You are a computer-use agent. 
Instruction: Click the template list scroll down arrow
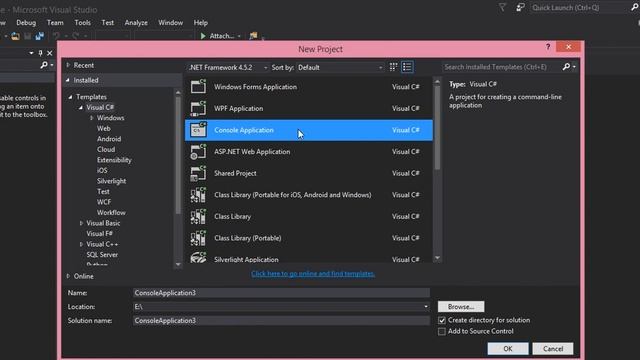(x=437, y=258)
